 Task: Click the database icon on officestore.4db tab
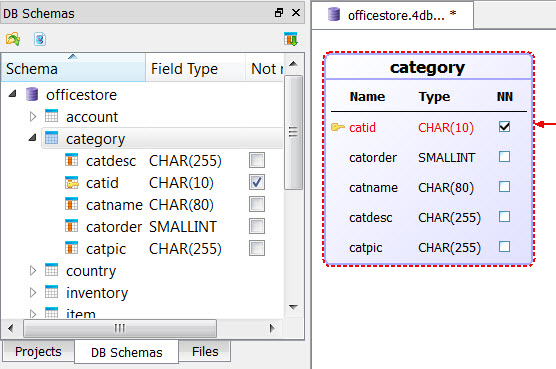(x=334, y=14)
